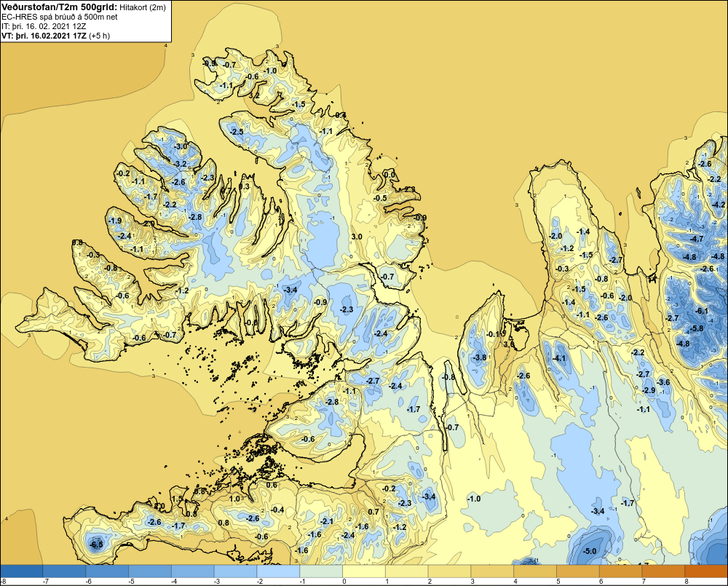Click the -5.8 temperature label
The width and height of the screenshot is (728, 586).
pyautogui.click(x=697, y=328)
